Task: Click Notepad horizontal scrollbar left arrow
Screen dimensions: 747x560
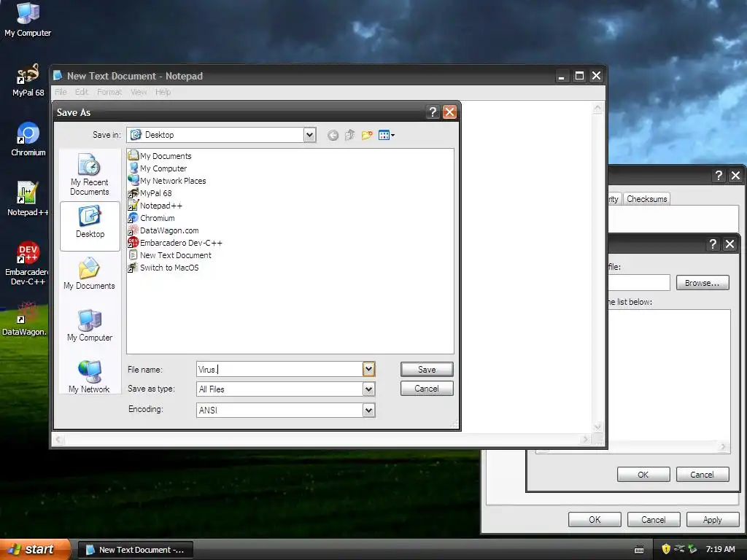Action: pyautogui.click(x=58, y=439)
